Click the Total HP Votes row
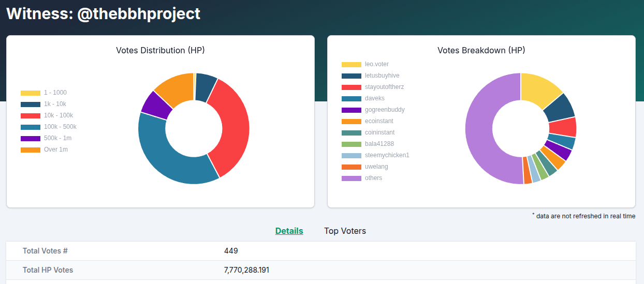 pos(321,270)
